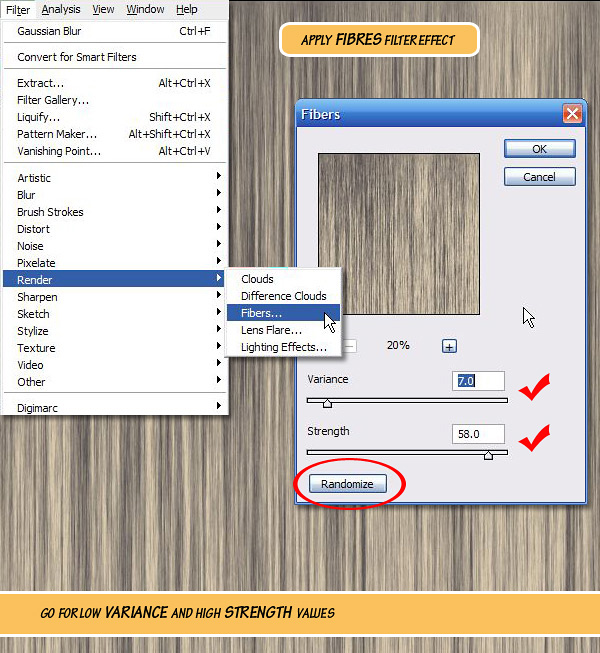Expand the Noise submenu

tap(115, 246)
